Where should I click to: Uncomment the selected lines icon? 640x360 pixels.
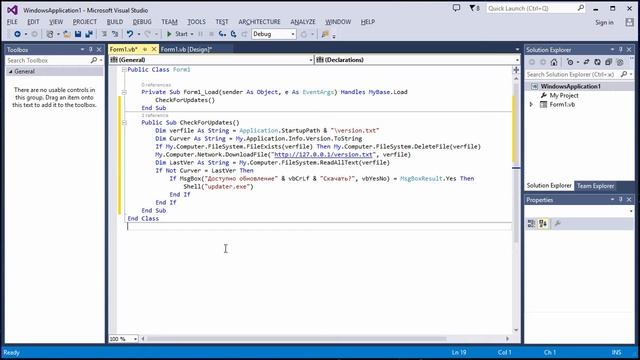(115, 34)
